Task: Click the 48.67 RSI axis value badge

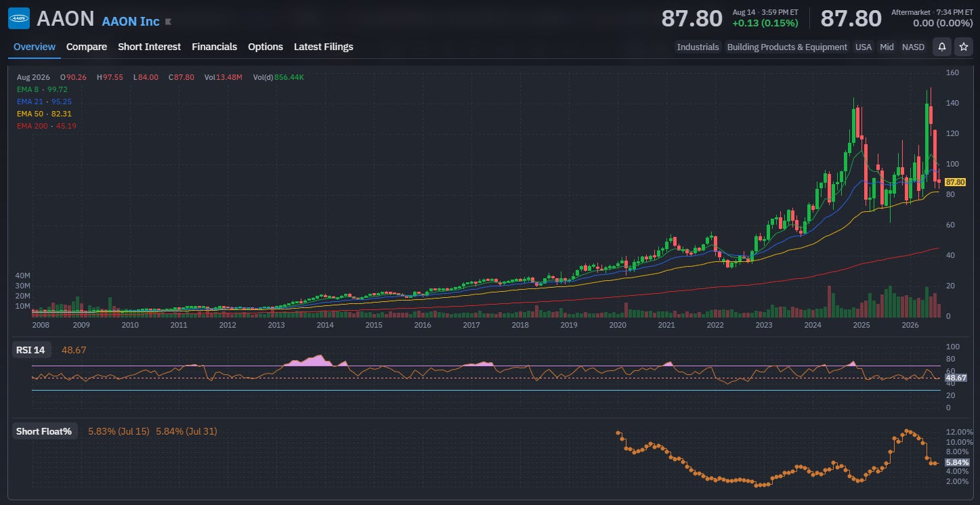Action: [x=956, y=378]
